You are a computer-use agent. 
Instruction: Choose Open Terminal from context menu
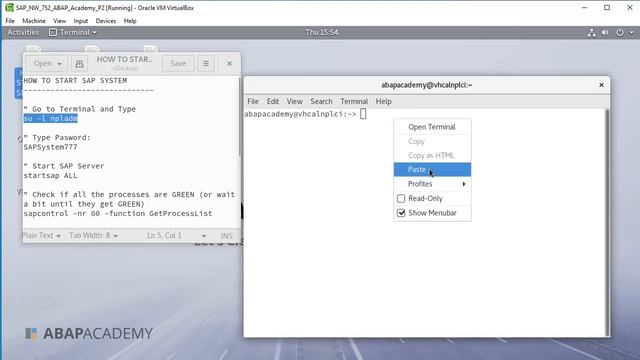pos(432,127)
